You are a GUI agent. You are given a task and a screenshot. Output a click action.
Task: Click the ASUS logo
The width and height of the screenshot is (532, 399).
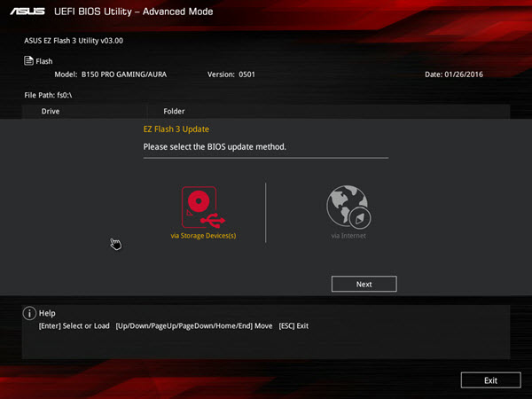pos(27,12)
